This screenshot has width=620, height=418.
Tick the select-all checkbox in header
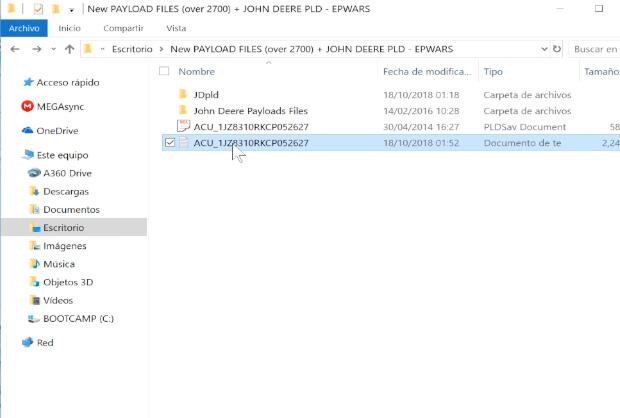tap(164, 71)
